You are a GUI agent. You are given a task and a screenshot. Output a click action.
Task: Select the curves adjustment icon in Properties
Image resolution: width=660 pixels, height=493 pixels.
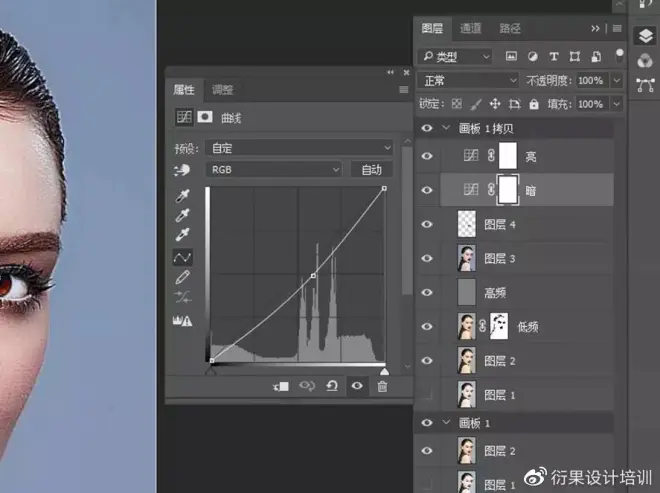(184, 117)
